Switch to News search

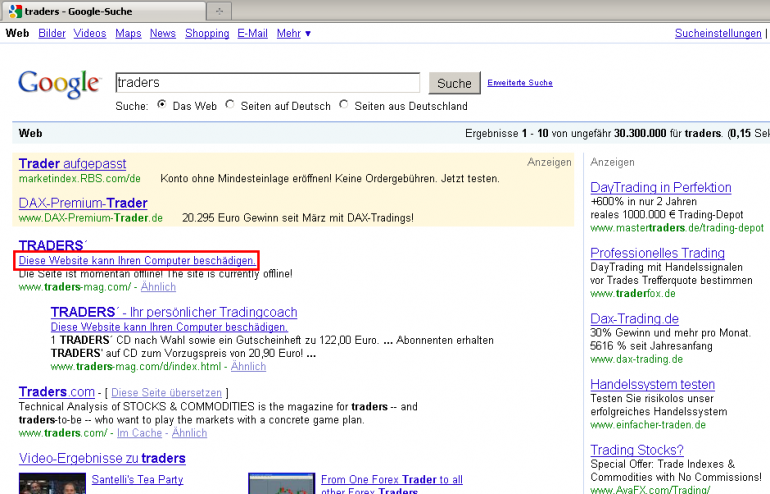(x=163, y=33)
